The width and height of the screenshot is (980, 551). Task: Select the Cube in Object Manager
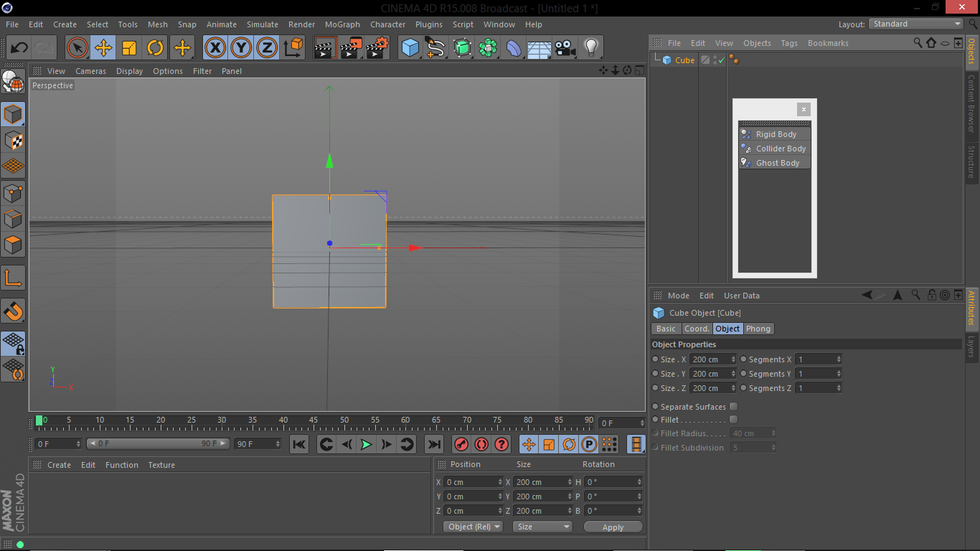[684, 60]
